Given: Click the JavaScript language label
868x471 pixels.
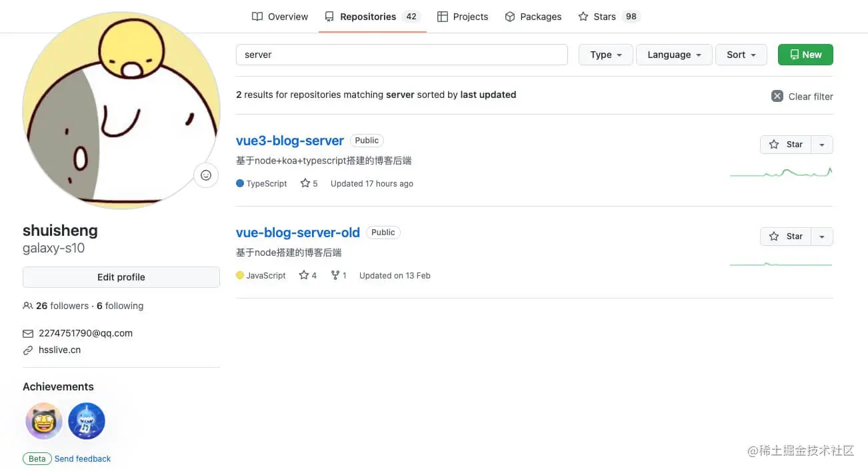Looking at the screenshot, I should (266, 275).
